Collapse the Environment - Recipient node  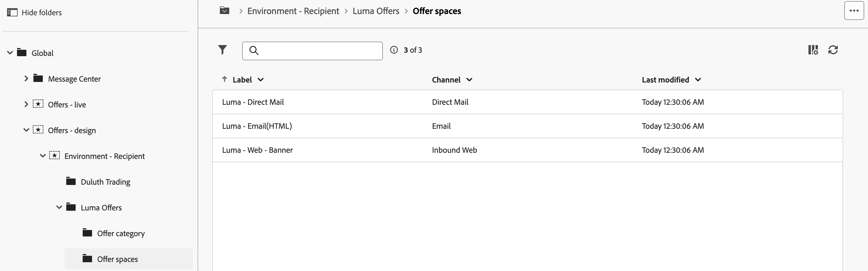pos(43,156)
